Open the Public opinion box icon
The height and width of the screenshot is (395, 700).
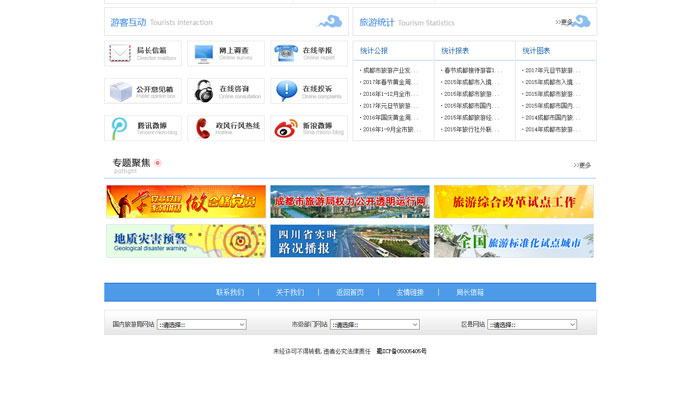point(121,91)
